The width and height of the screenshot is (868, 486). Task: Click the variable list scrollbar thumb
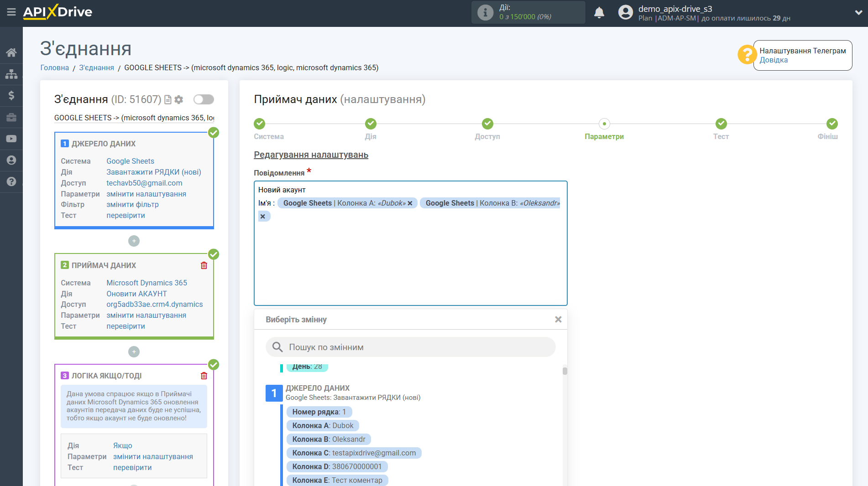(565, 371)
